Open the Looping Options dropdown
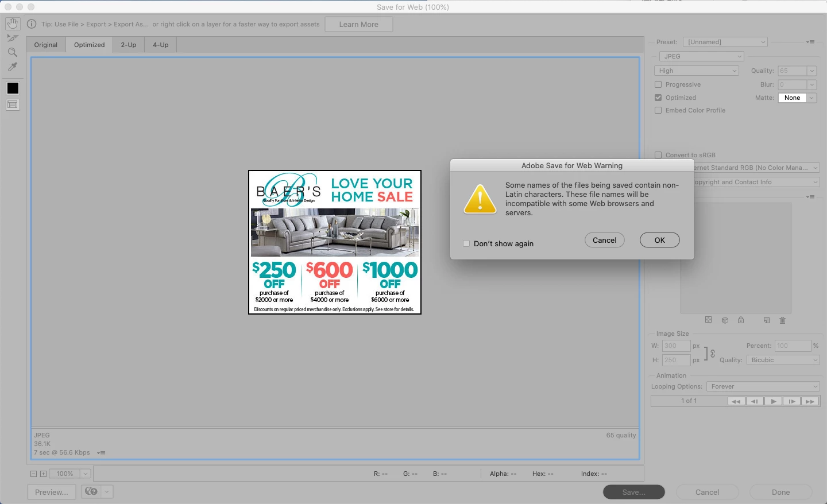Image resolution: width=827 pixels, height=504 pixels. (x=763, y=386)
